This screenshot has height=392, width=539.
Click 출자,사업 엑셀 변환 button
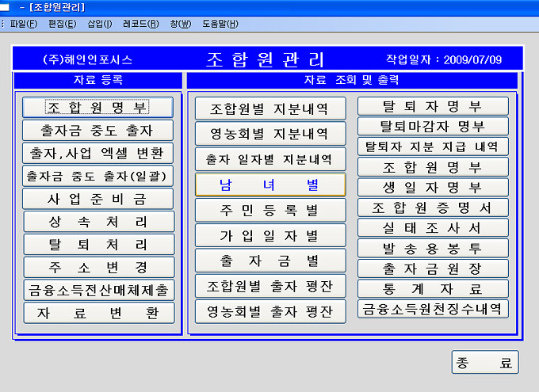[97, 153]
